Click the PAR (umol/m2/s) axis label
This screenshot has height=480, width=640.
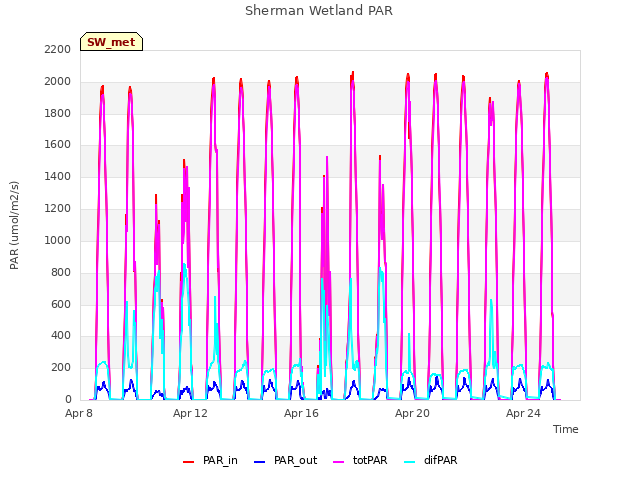pos(14,225)
